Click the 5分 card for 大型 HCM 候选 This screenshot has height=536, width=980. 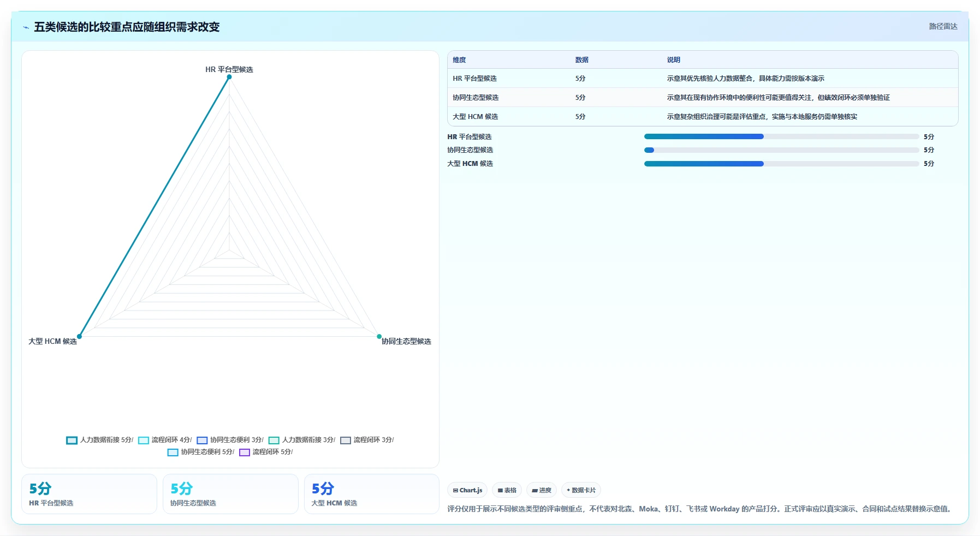click(371, 494)
